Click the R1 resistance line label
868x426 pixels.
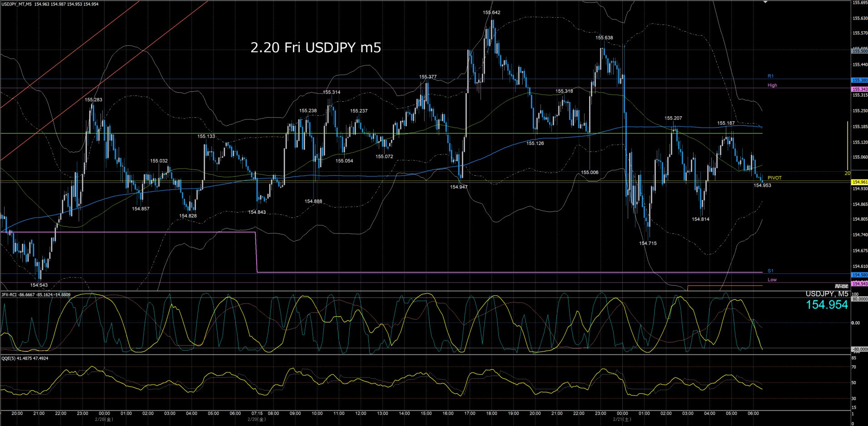[x=770, y=76]
